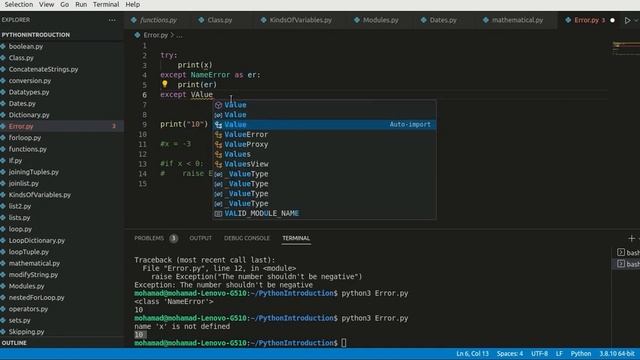Open nestedForLoop.py in the explorer

click(x=36, y=298)
